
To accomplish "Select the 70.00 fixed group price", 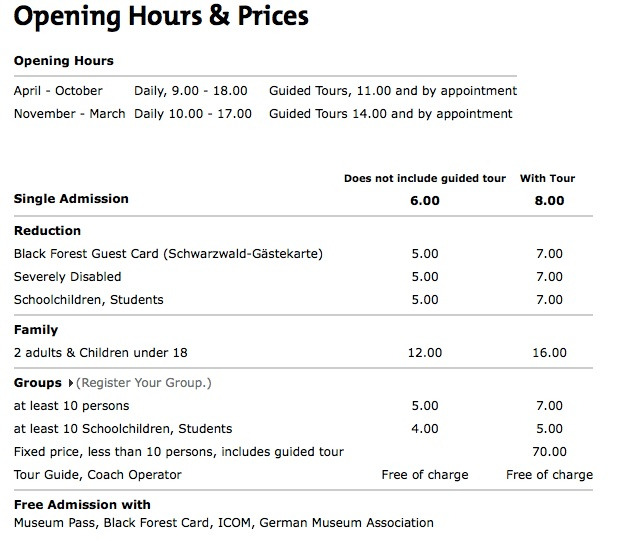I will point(549,452).
